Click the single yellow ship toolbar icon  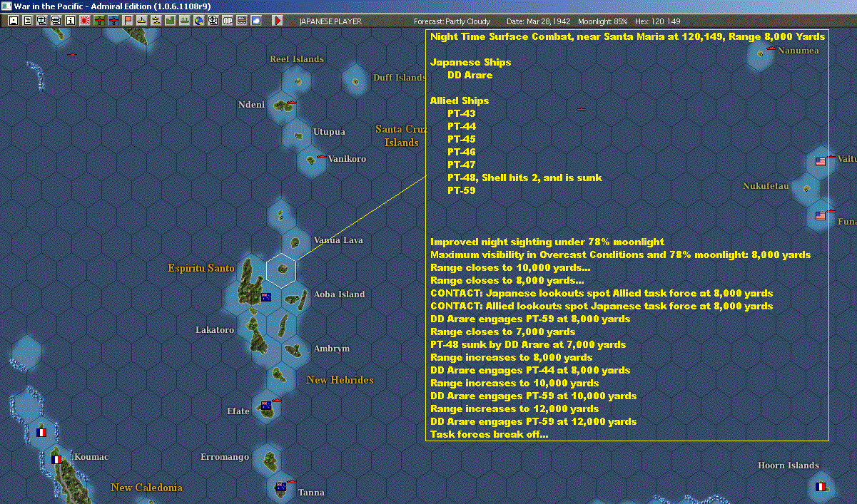[x=142, y=21]
